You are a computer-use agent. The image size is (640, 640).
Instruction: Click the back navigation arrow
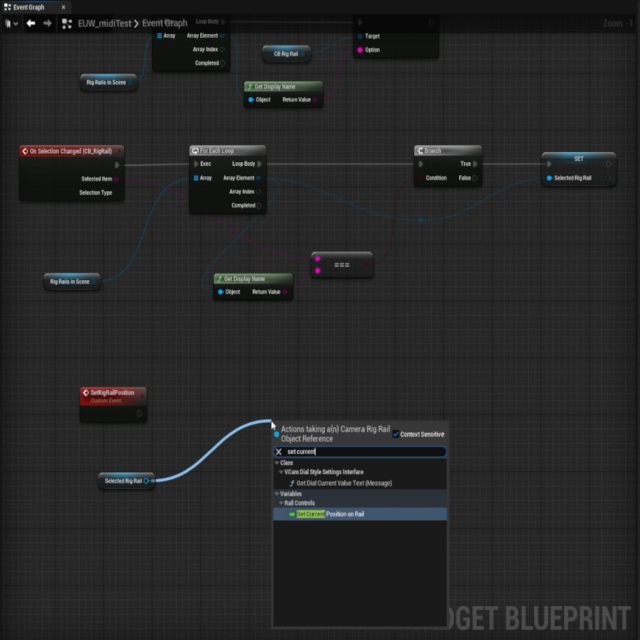pos(31,23)
